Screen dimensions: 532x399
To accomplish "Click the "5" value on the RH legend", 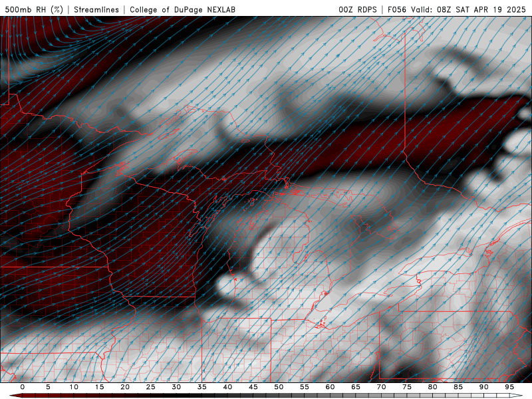I will click(x=48, y=387).
